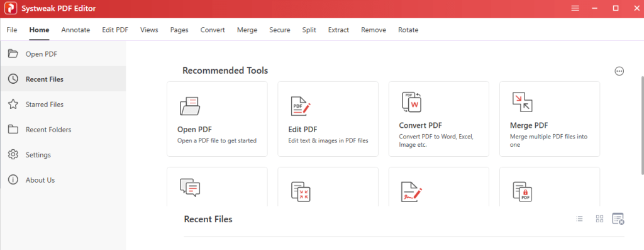
Task: Minimize the Systweak PDF Editor window
Action: 594,8
